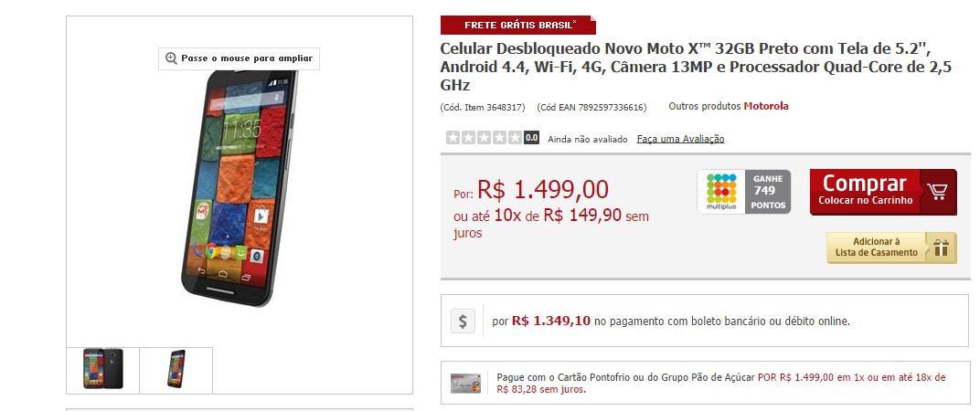
Task: Click the shopping cart icon in Comprar button
Action: point(937,191)
